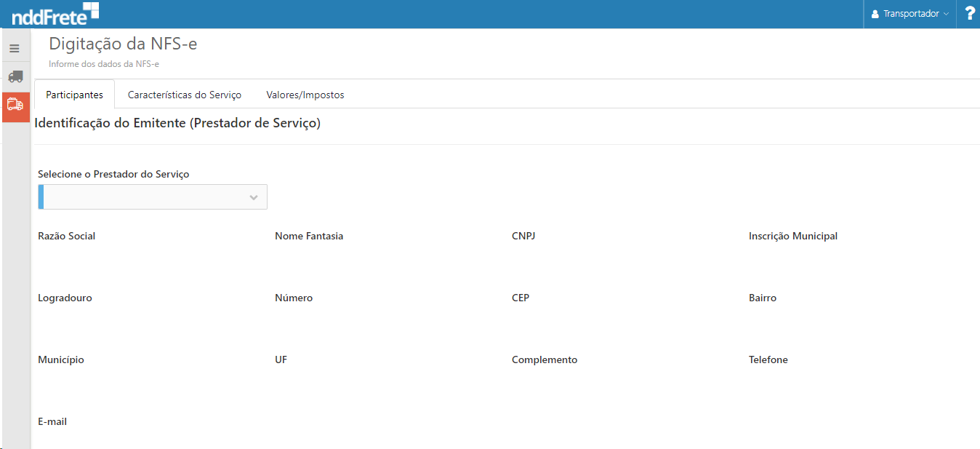Go to the Valores/Impostos tab
Viewport: 980px width, 449px height.
coord(305,95)
